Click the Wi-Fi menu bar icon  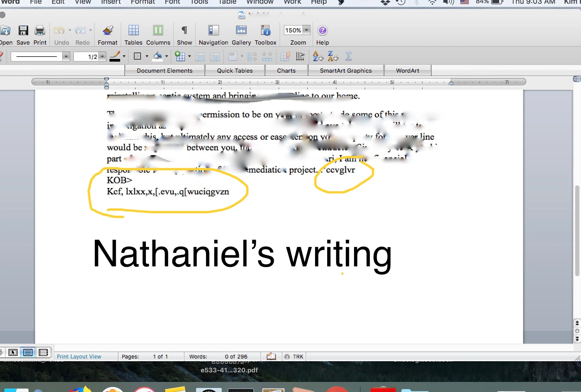click(x=432, y=2)
